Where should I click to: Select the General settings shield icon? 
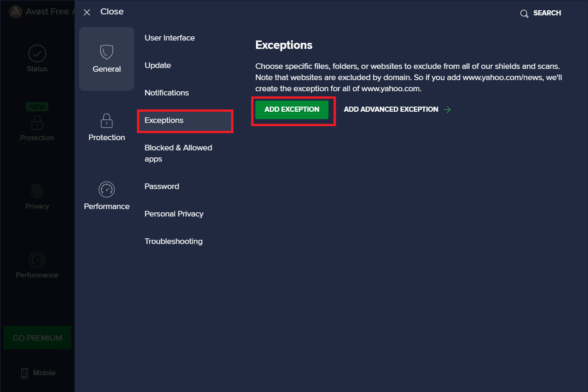point(106,52)
